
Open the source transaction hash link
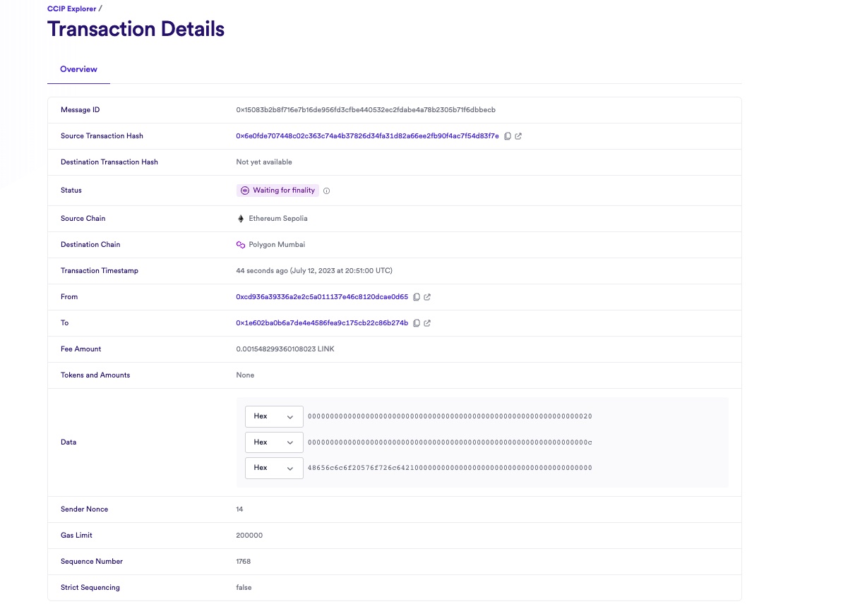(367, 136)
